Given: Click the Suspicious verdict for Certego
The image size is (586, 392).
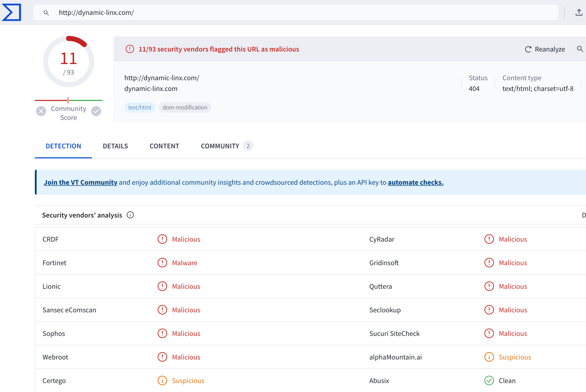Looking at the screenshot, I should 188,381.
